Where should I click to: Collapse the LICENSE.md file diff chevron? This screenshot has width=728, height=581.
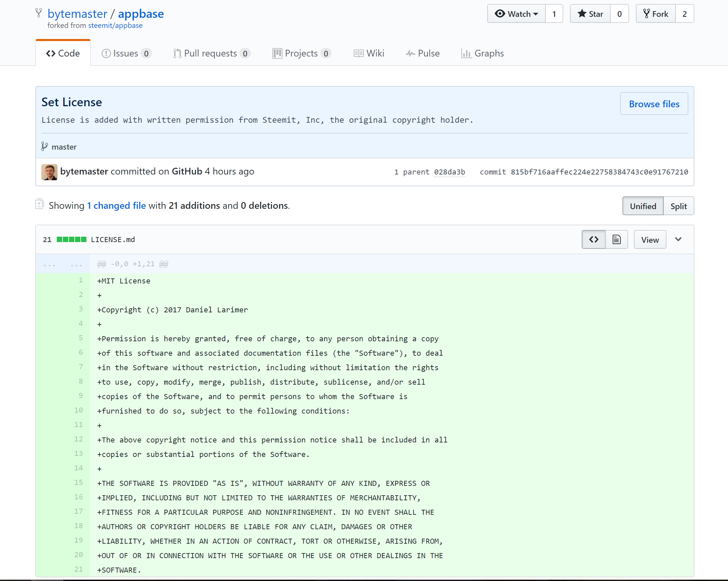coord(678,239)
